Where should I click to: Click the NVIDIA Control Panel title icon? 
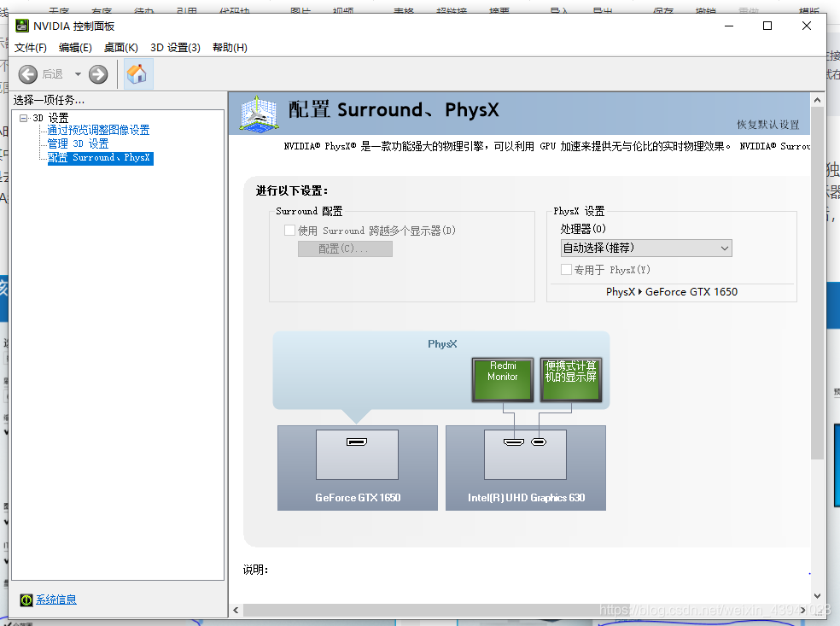(22, 26)
